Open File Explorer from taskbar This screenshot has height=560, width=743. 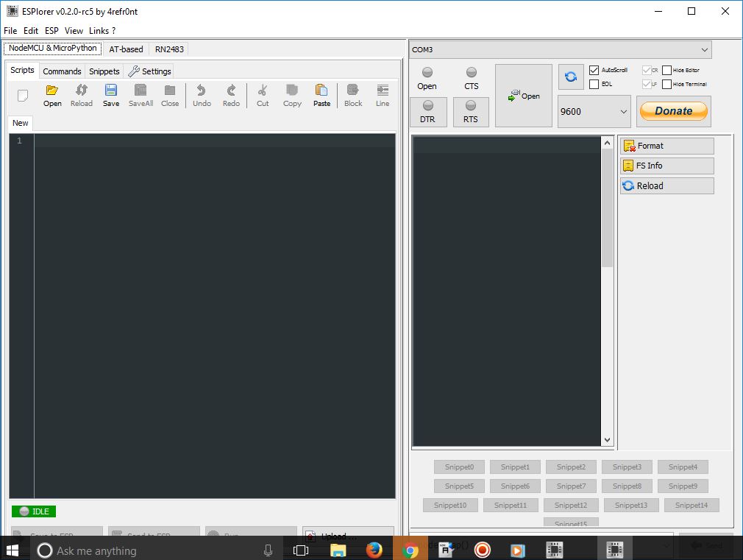pos(338,550)
